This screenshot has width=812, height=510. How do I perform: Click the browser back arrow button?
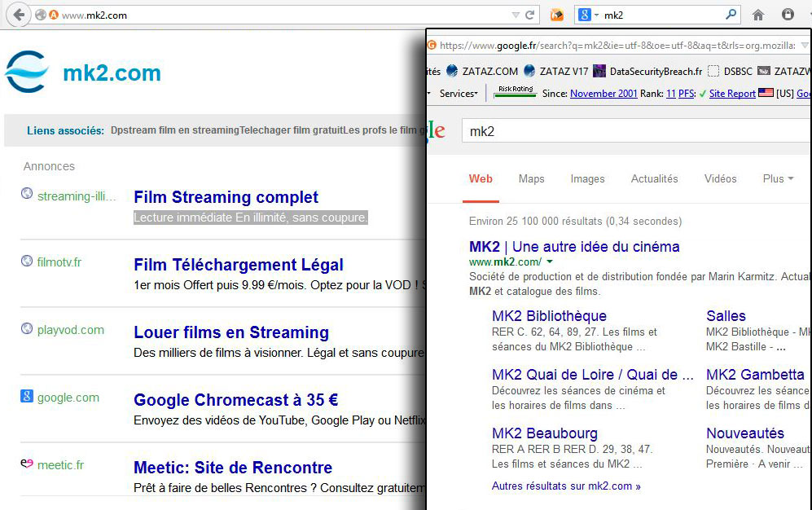[x=18, y=15]
